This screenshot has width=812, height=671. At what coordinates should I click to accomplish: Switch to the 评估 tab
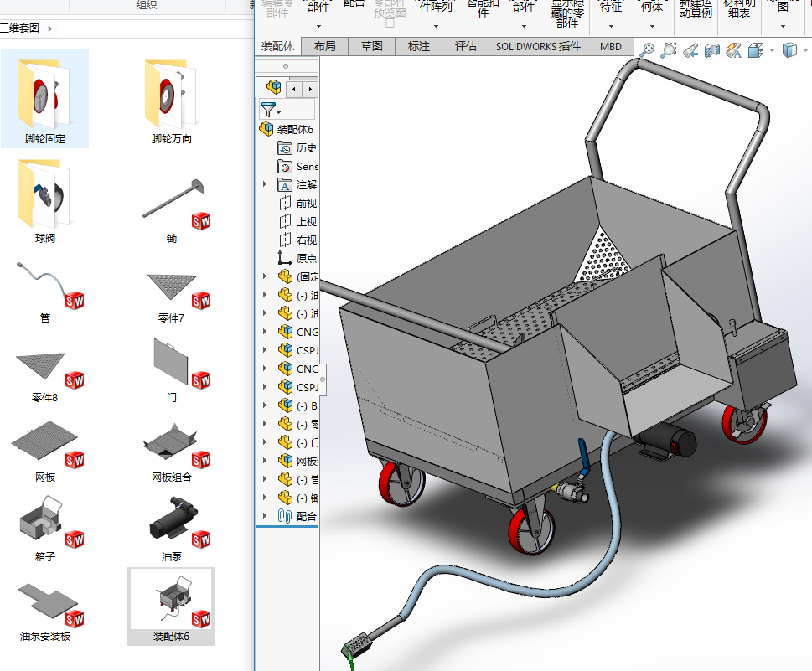pos(466,47)
